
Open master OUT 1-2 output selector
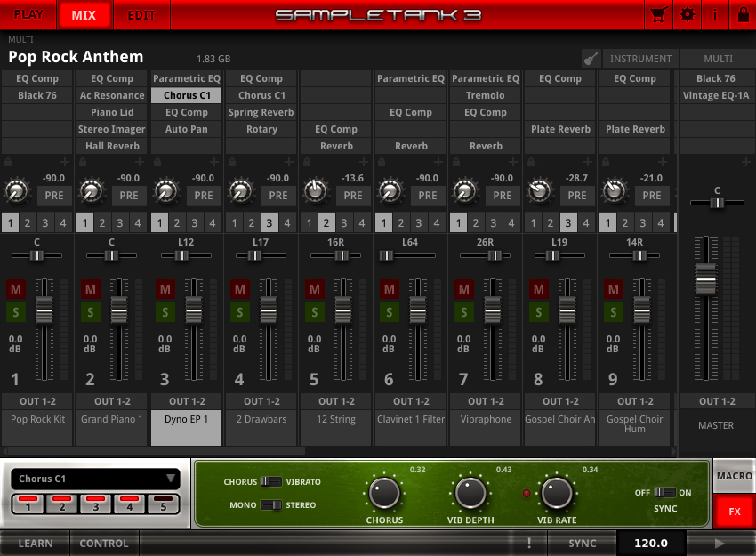click(x=717, y=401)
